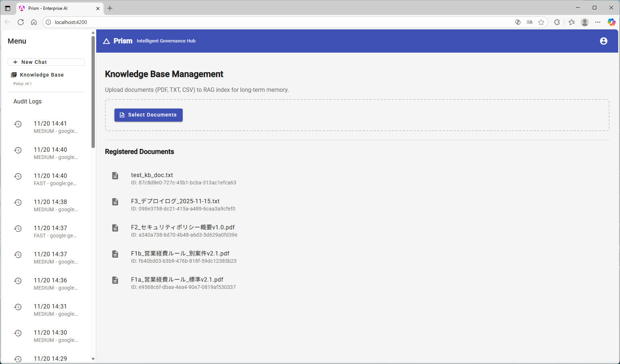Refresh the browser page

coord(21,22)
